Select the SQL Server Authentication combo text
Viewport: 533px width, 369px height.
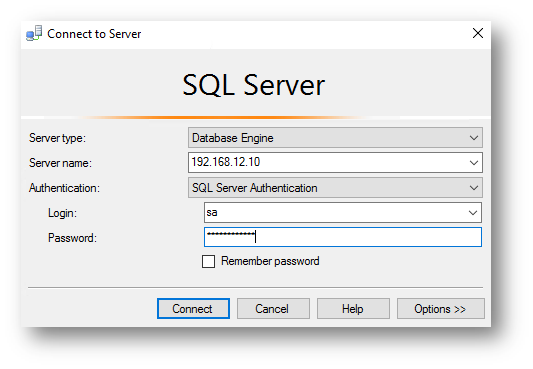click(255, 188)
